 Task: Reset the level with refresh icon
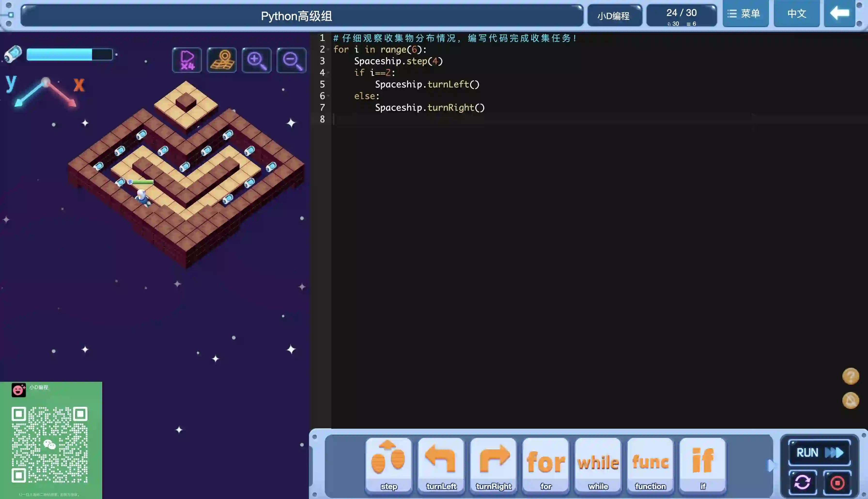coord(802,483)
